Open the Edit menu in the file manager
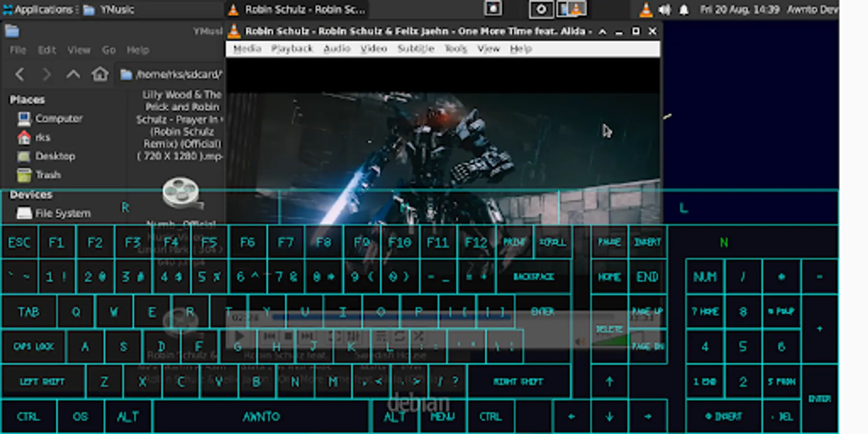The height and width of the screenshot is (434, 868). click(x=47, y=50)
